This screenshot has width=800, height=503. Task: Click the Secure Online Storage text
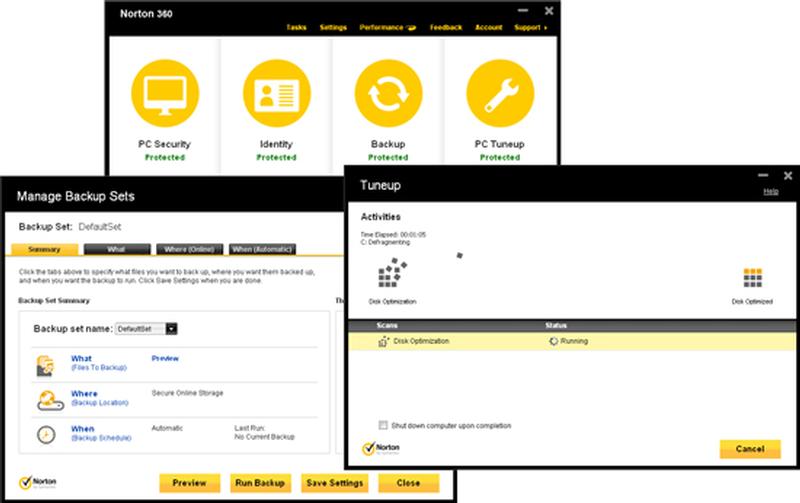pos(188,393)
